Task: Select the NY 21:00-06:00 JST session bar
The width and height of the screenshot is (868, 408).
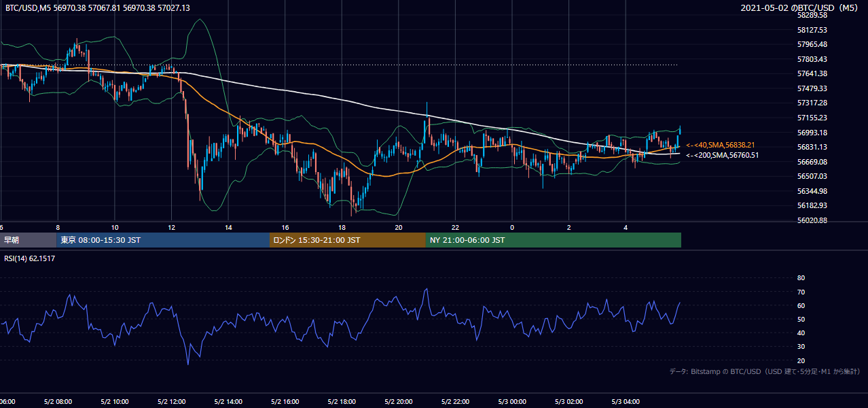Action: [554, 240]
